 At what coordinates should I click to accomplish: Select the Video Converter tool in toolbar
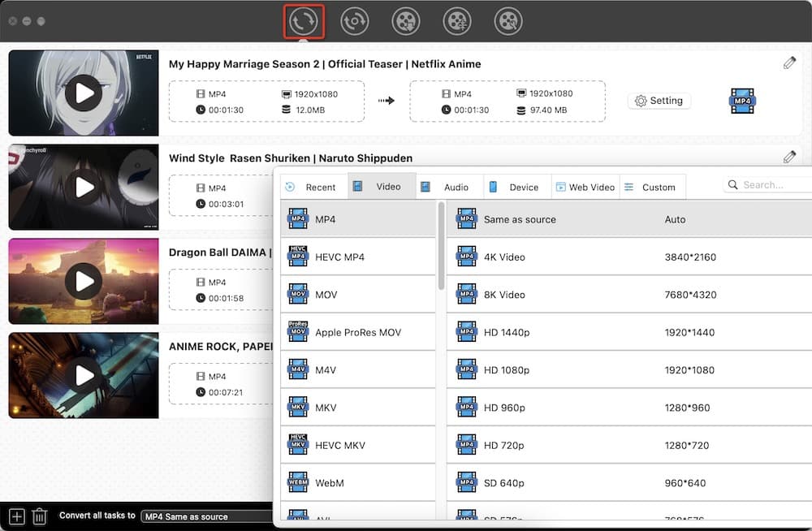pos(304,21)
